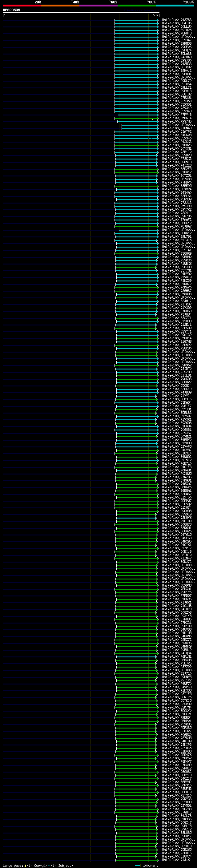Select hit UniRef100_Q3B1I0

click(x=177, y=152)
